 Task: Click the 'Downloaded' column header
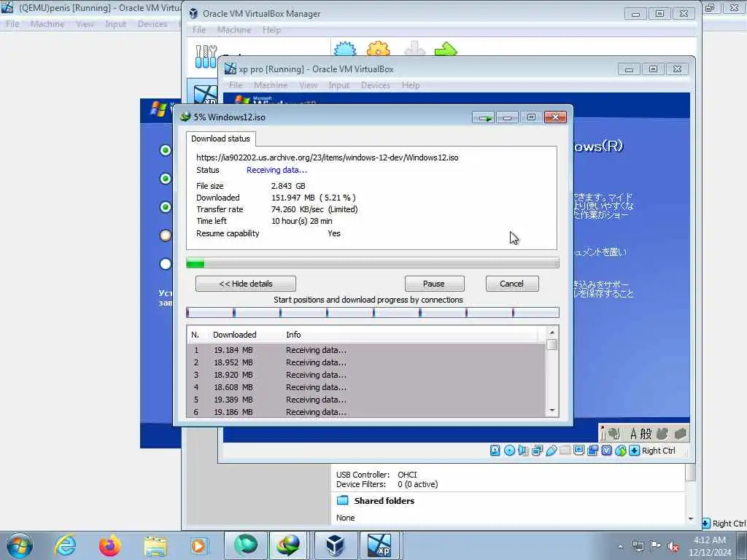[x=234, y=335]
